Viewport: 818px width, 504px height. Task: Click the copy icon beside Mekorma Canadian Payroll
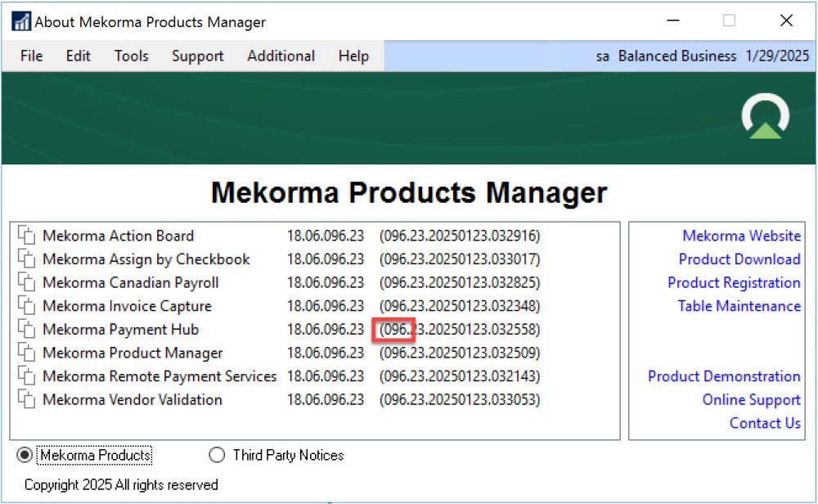[27, 283]
